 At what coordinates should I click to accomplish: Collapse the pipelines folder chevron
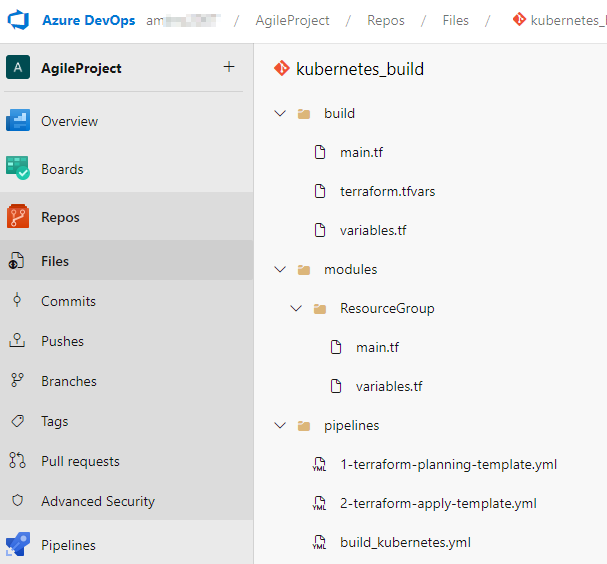[x=280, y=425]
